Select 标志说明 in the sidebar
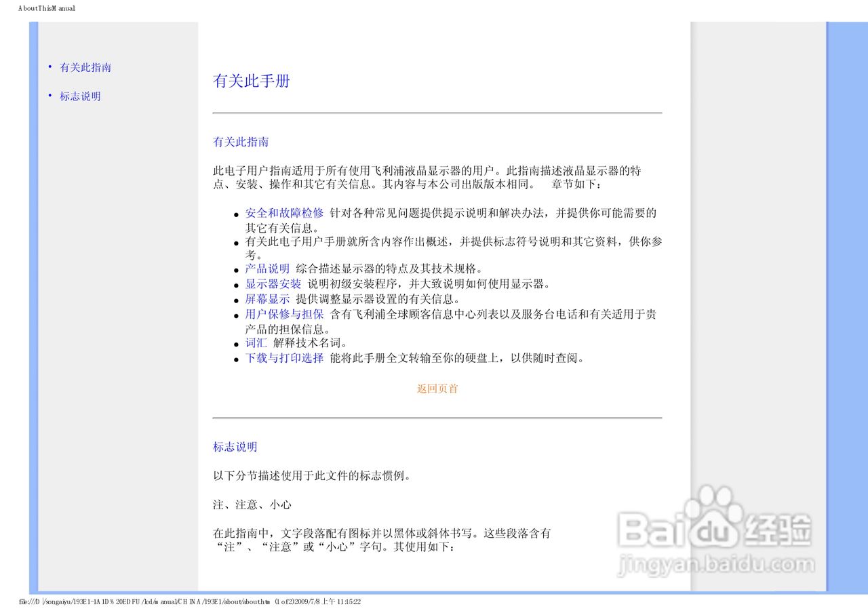The image size is (868, 613). [x=80, y=96]
